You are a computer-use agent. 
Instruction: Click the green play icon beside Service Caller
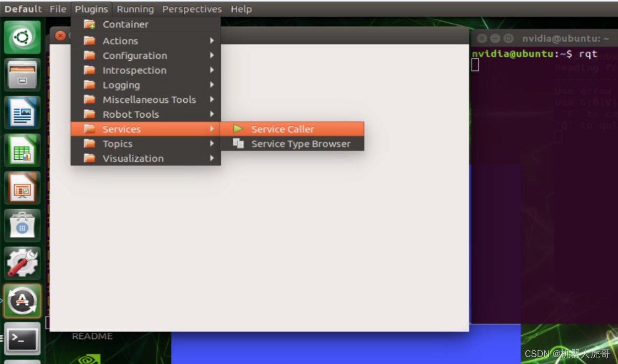(238, 129)
